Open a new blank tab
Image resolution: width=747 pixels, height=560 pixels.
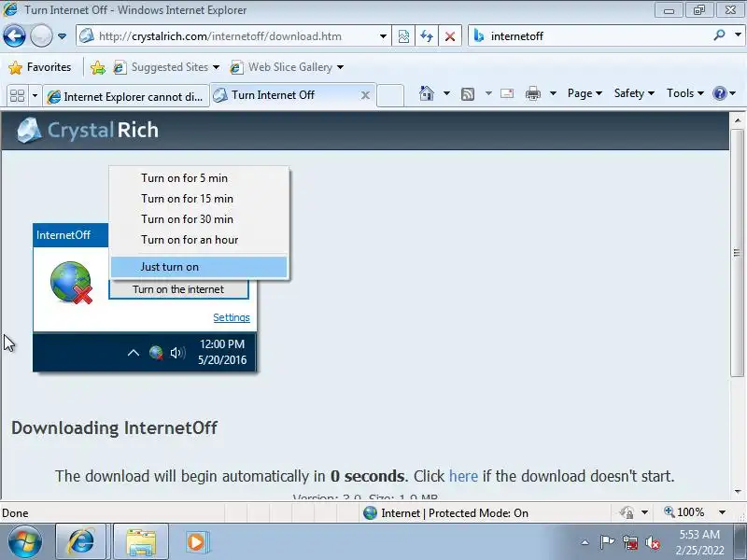[x=390, y=95]
